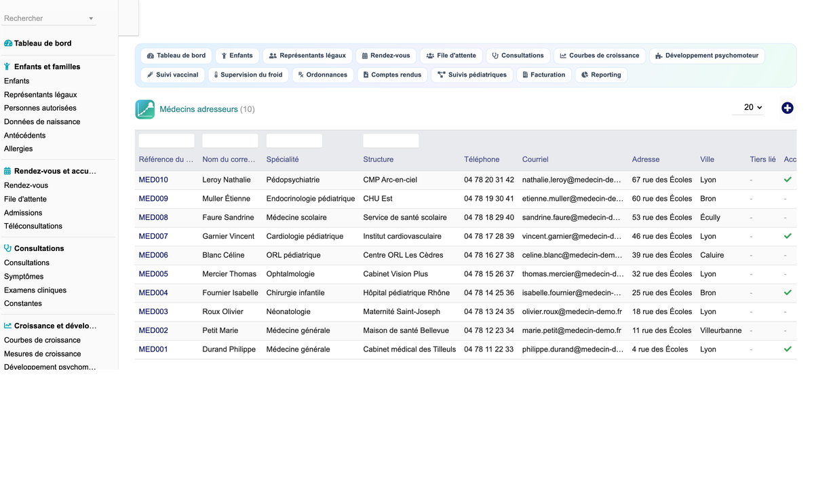Open Antécédents in the sidebar
814x504 pixels.
pos(25,135)
